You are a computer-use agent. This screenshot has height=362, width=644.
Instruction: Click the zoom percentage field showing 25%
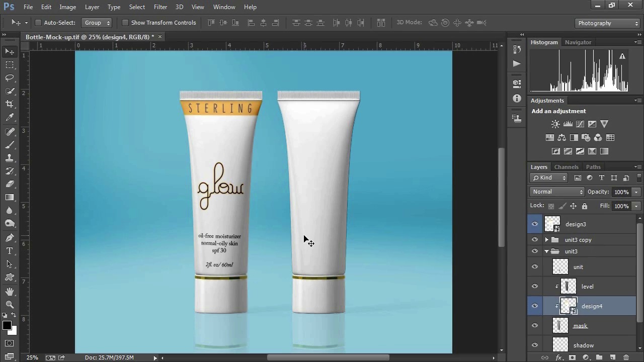coord(32,357)
